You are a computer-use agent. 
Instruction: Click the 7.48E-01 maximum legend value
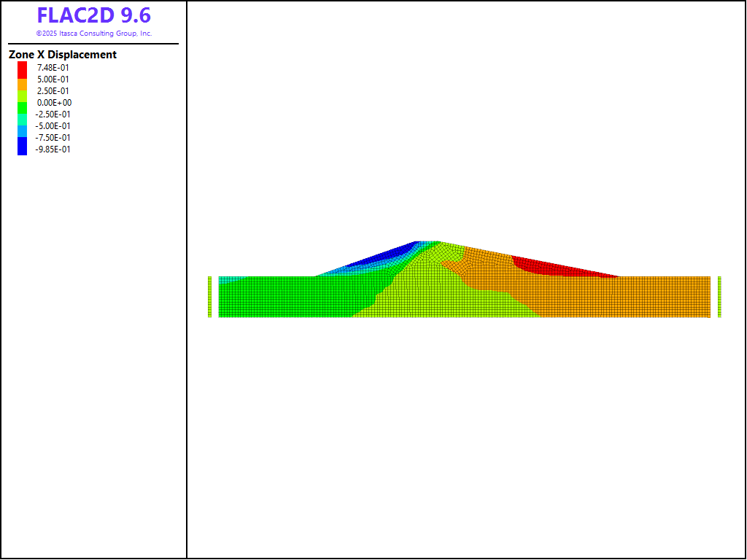53,68
